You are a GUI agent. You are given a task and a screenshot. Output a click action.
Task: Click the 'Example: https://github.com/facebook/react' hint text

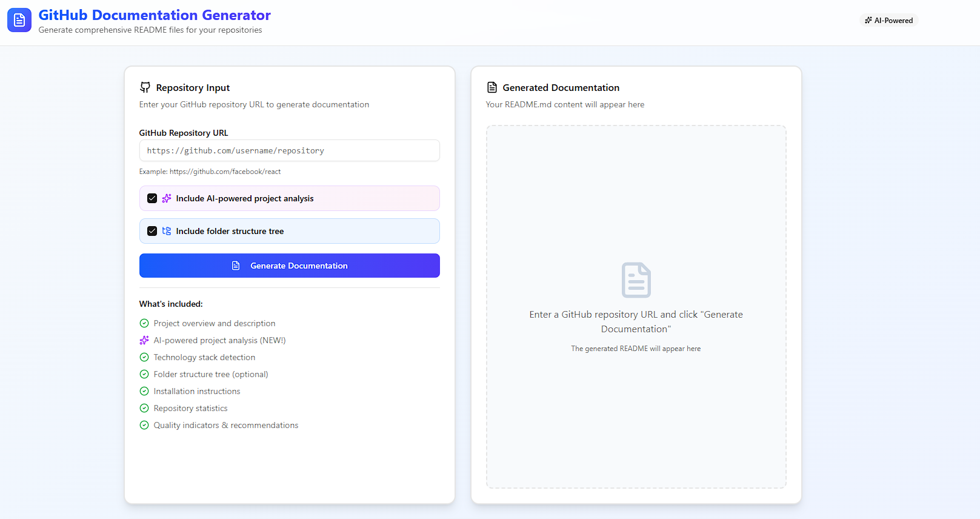pos(210,172)
